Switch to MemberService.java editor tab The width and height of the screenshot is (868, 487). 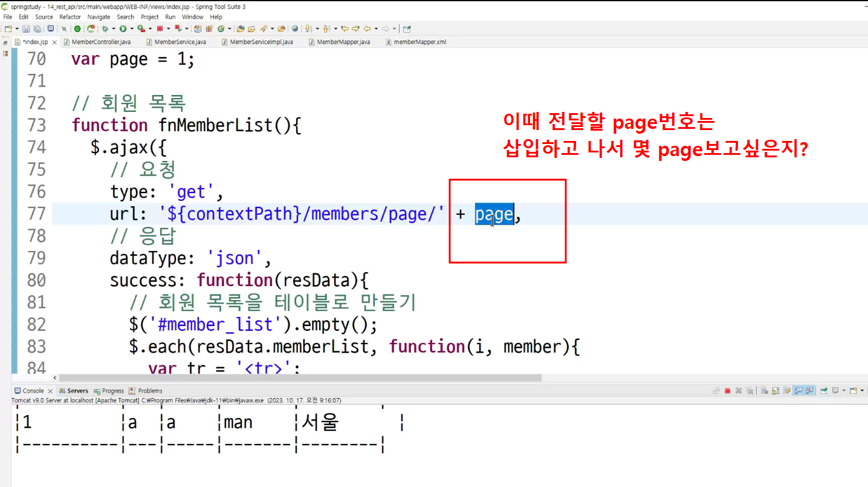(x=176, y=42)
